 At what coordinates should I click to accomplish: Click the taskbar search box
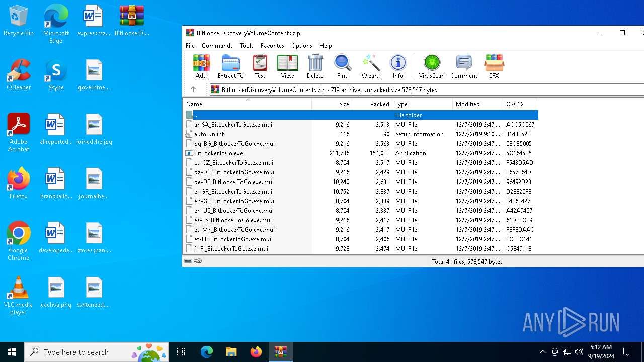97,352
